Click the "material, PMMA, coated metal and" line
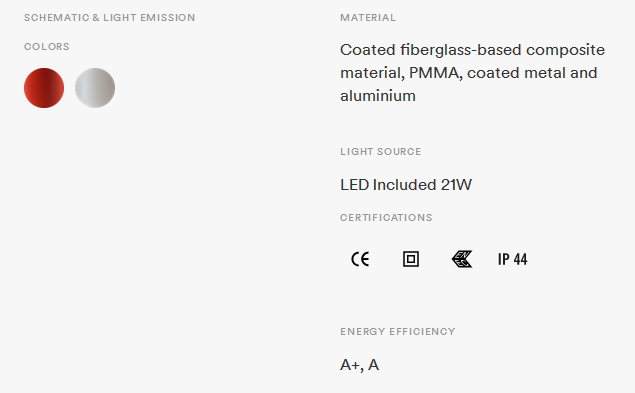The image size is (635, 393). click(469, 73)
